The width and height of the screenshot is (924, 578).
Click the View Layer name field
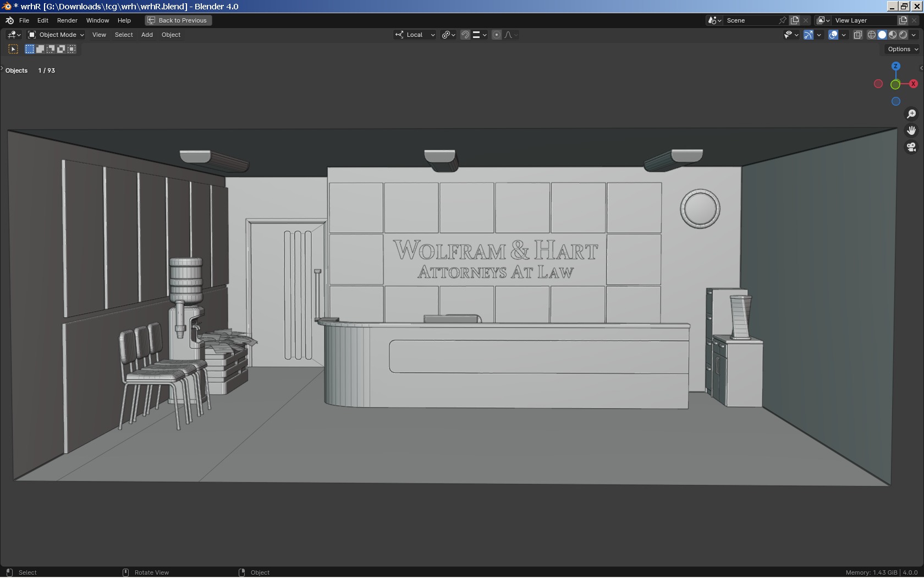click(864, 20)
